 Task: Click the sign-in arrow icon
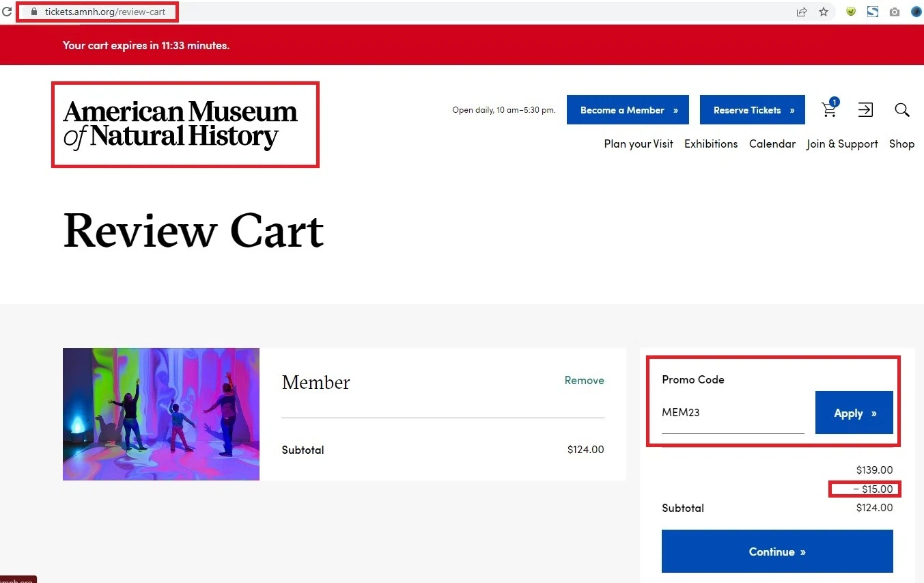tap(865, 109)
